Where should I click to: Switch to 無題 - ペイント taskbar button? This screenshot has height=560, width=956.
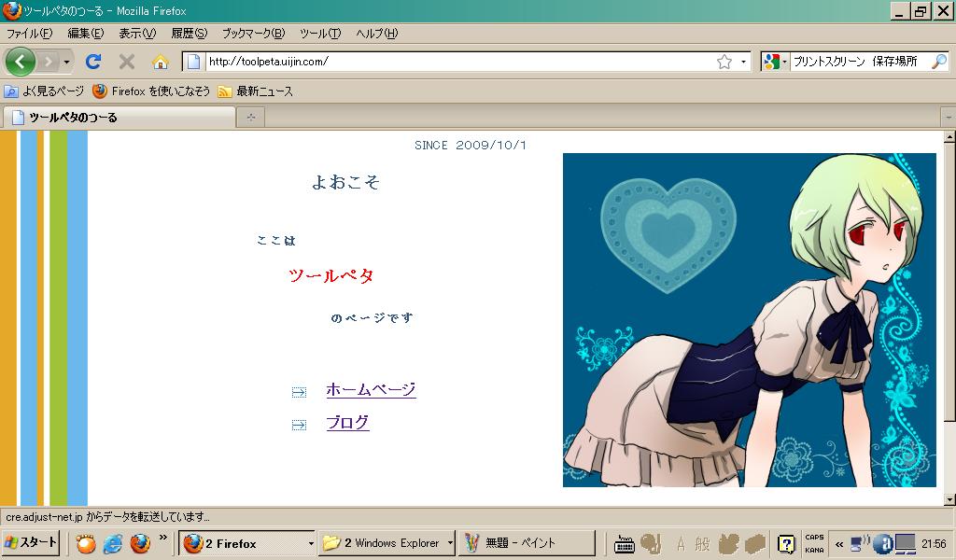pos(527,543)
